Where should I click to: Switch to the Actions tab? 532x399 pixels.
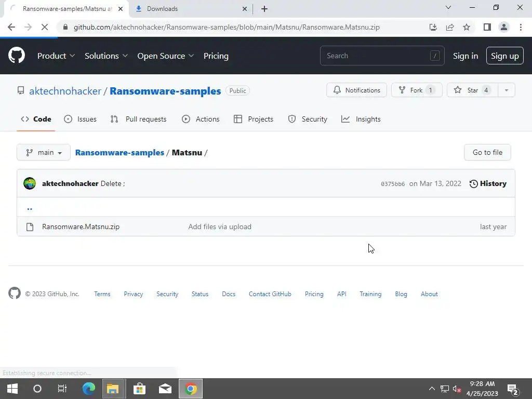pyautogui.click(x=201, y=119)
